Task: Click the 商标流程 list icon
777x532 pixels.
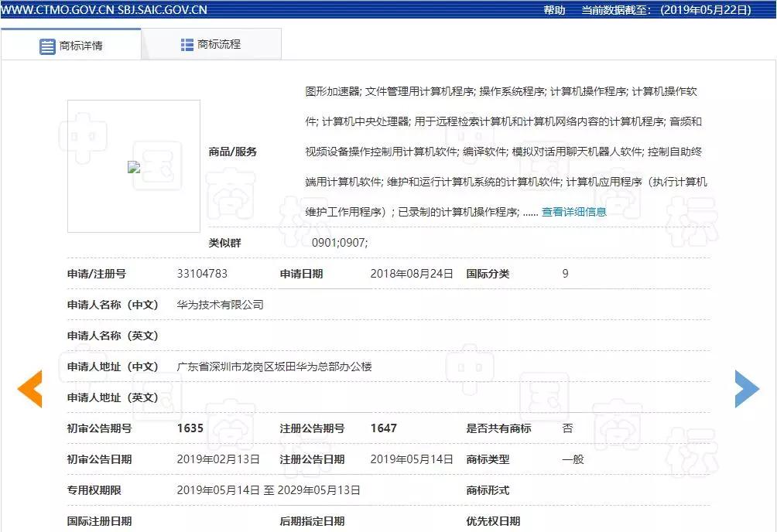Action: click(187, 45)
